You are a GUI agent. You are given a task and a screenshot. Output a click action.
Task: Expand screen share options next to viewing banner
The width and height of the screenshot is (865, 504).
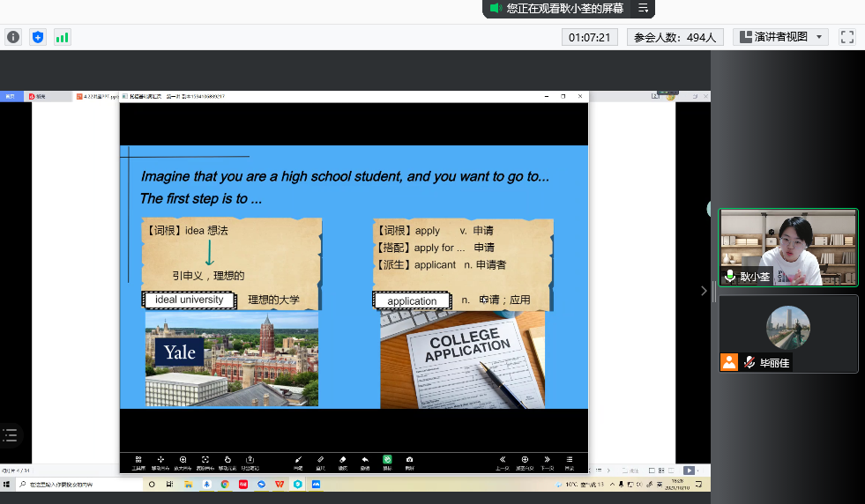tap(644, 8)
